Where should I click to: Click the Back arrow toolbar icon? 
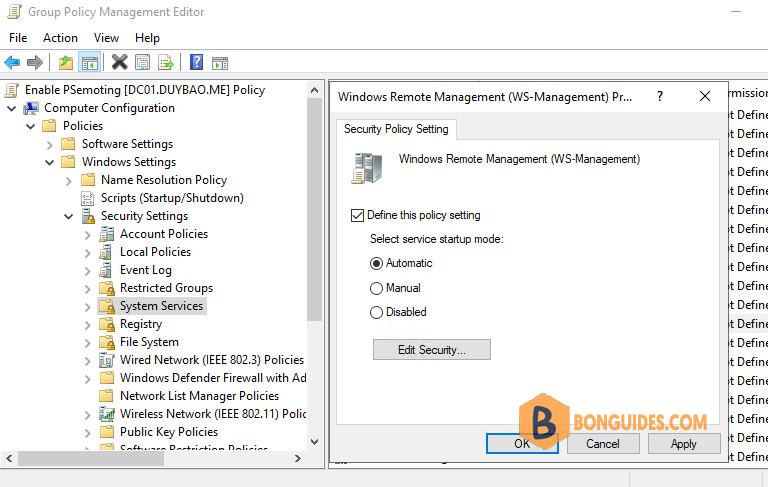12,63
